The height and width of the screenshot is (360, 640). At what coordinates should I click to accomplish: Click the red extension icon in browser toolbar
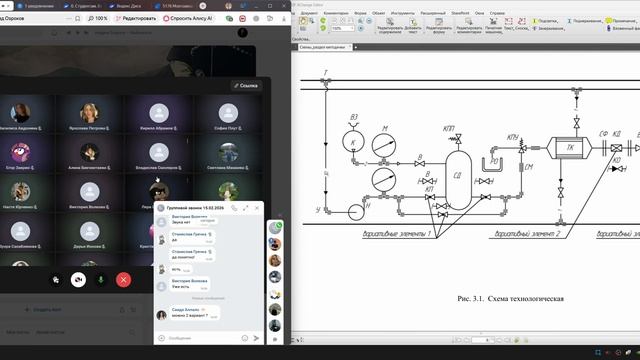(242, 19)
